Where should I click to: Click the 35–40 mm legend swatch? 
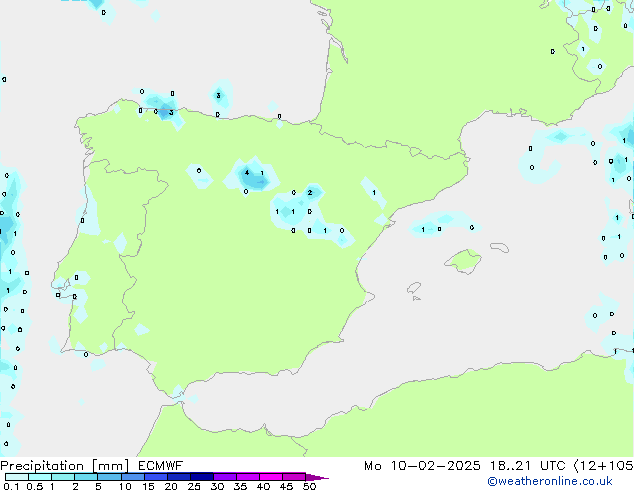247,477
